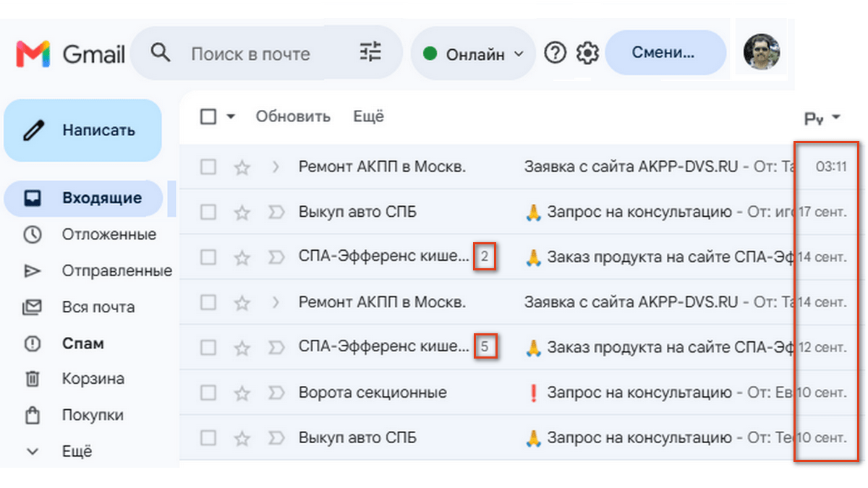868x488 pixels.
Task: Check the СПА-Эфференс 12 сент. email checkbox
Action: [208, 348]
